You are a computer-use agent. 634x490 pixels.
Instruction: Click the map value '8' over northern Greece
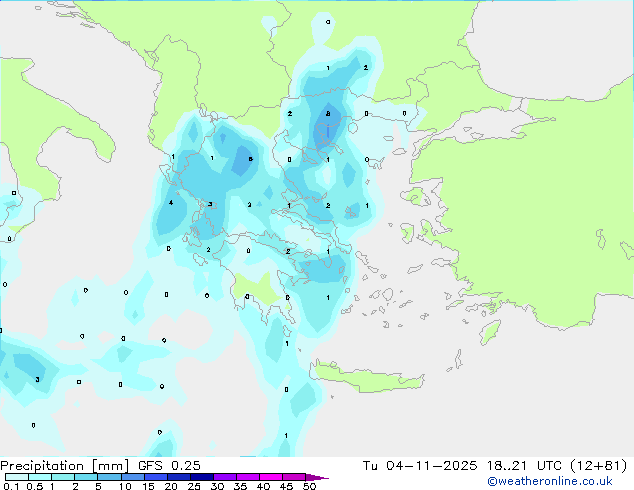point(328,114)
